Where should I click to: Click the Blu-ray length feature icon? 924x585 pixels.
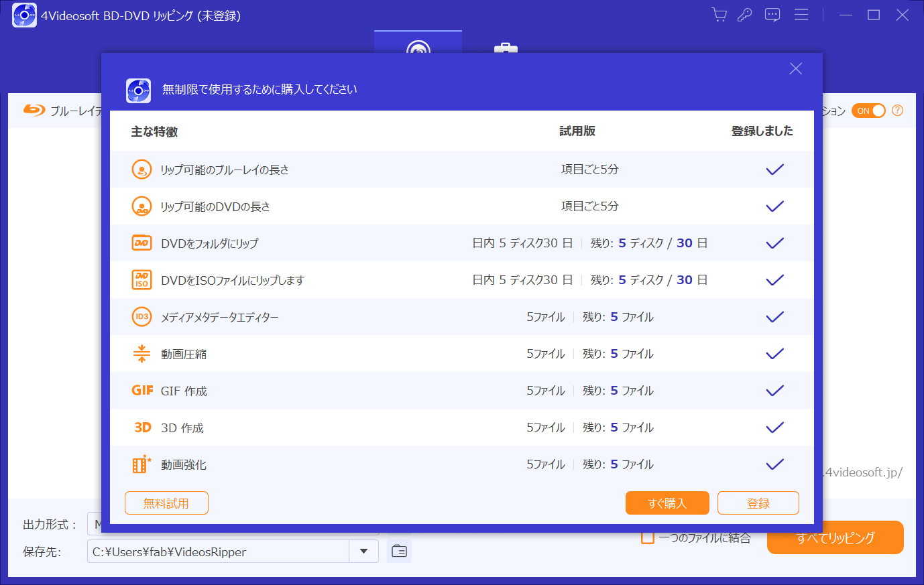pyautogui.click(x=141, y=170)
